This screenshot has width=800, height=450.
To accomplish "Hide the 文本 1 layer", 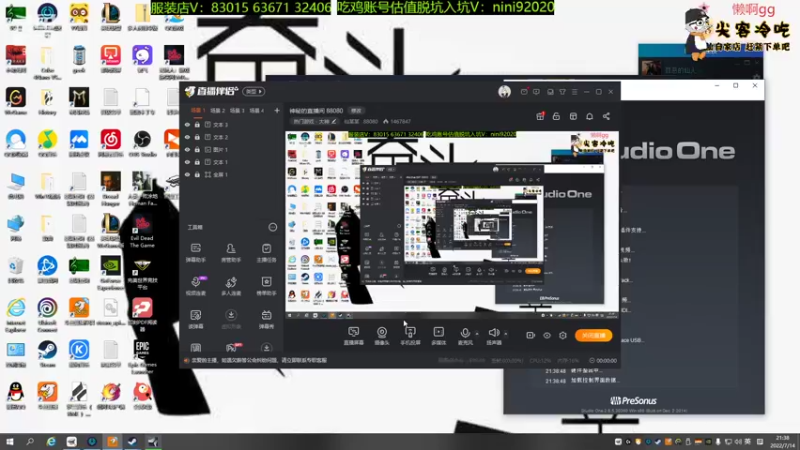I will (187, 162).
